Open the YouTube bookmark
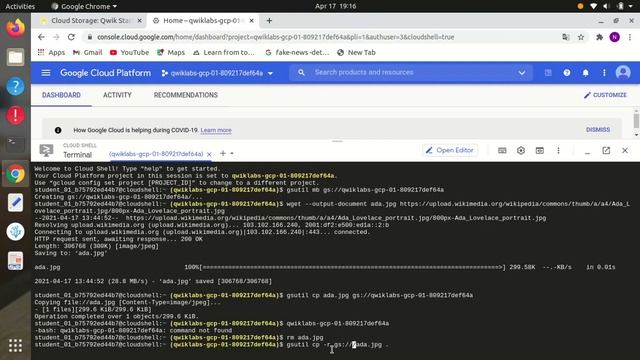 click(x=129, y=52)
